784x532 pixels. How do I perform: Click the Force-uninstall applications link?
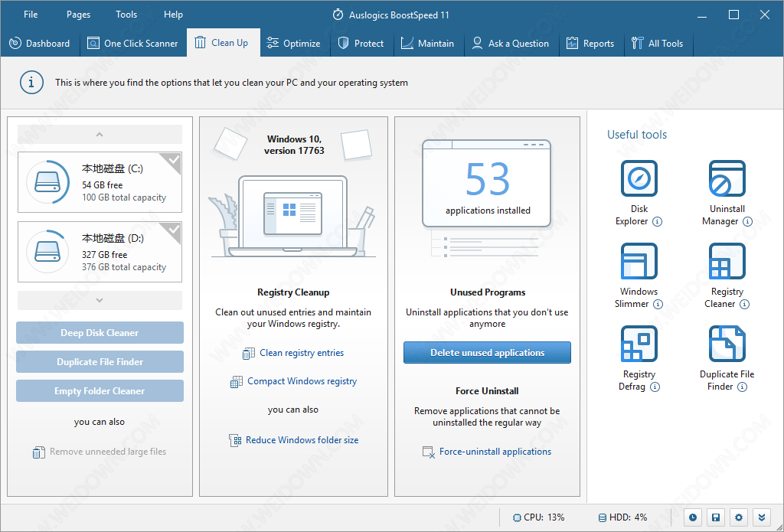point(495,452)
